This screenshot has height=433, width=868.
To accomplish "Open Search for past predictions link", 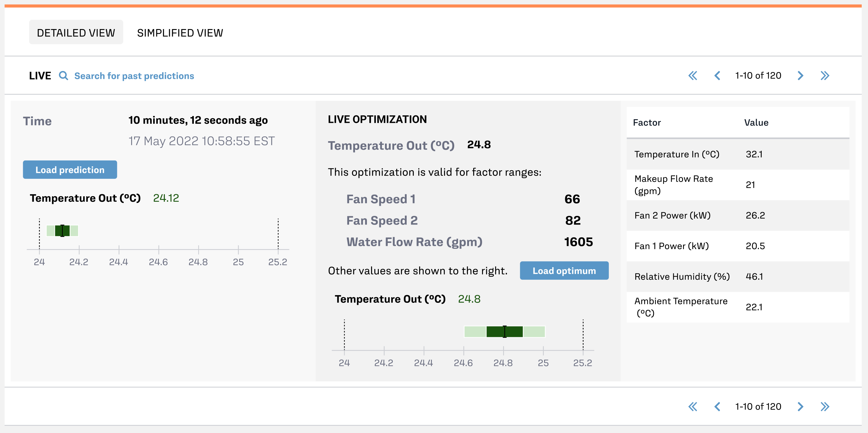I will click(134, 76).
